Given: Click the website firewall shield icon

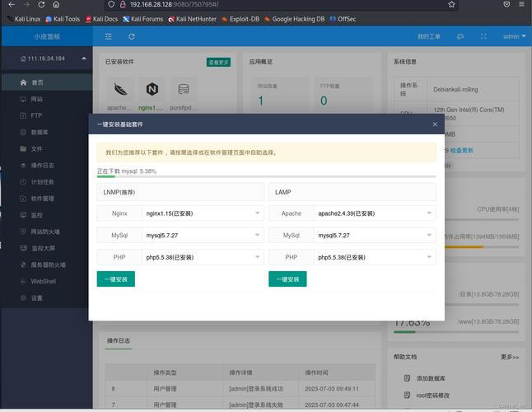Looking at the screenshot, I should point(23,232).
